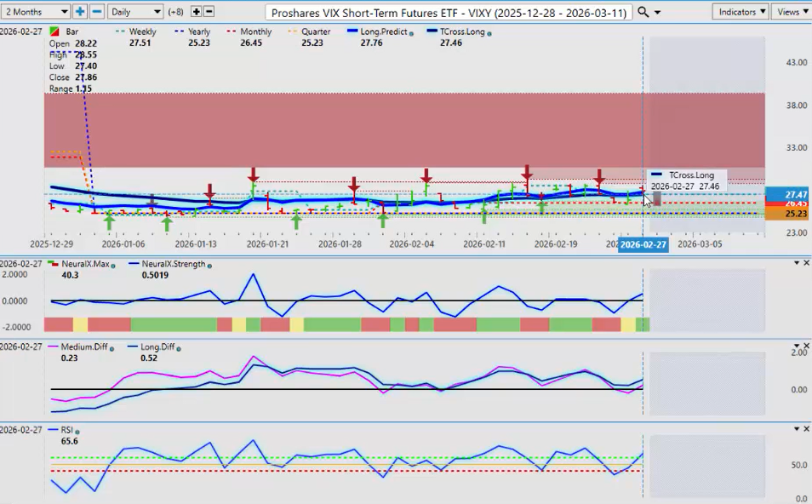Click the TCross.Long info dot in legend

tap(489, 32)
